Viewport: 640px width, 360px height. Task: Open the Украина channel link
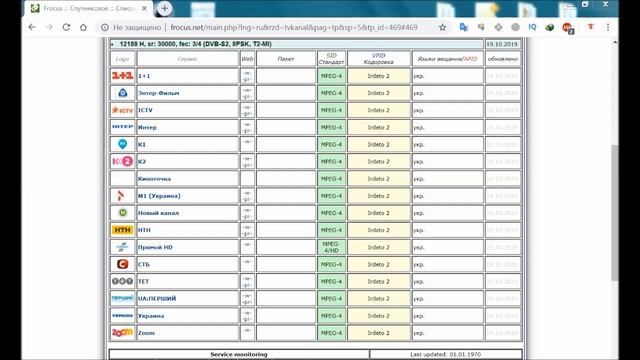coord(151,316)
